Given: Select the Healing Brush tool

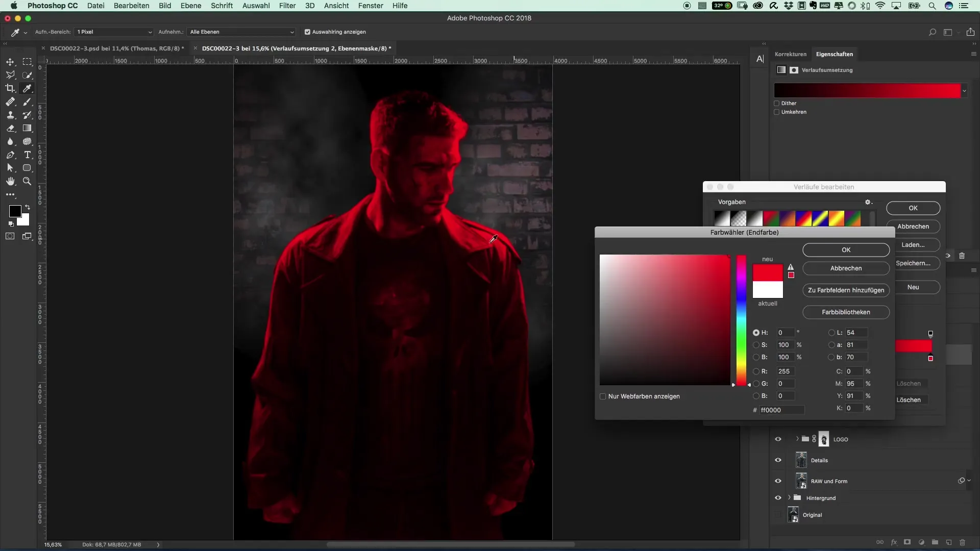Looking at the screenshot, I should click(x=10, y=102).
